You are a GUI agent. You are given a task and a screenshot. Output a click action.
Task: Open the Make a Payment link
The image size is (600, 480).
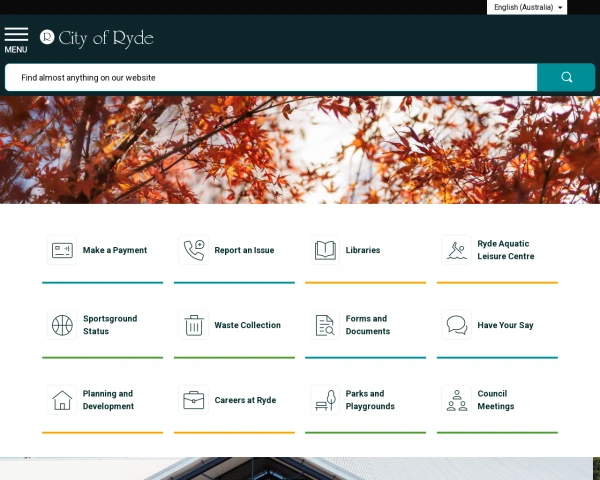pos(115,250)
